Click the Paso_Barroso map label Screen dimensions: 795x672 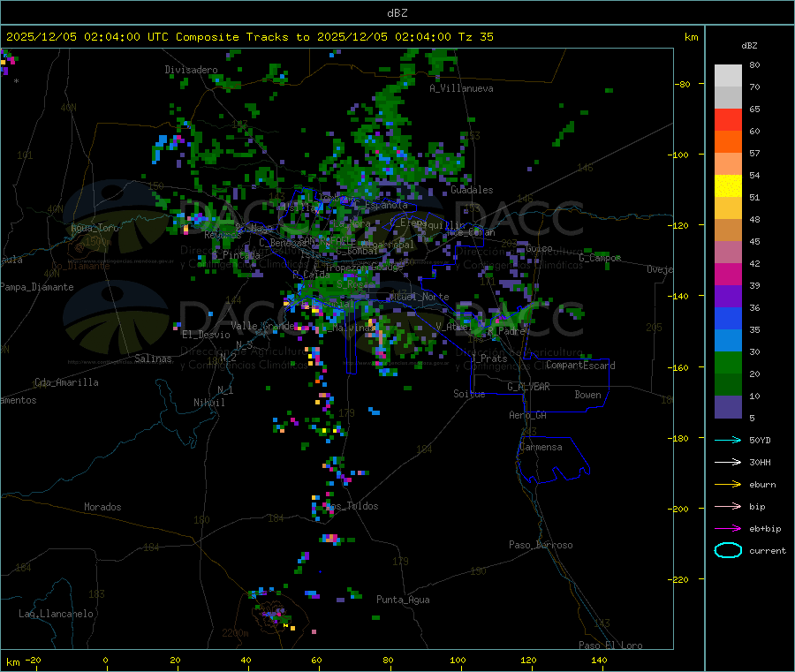pos(541,545)
